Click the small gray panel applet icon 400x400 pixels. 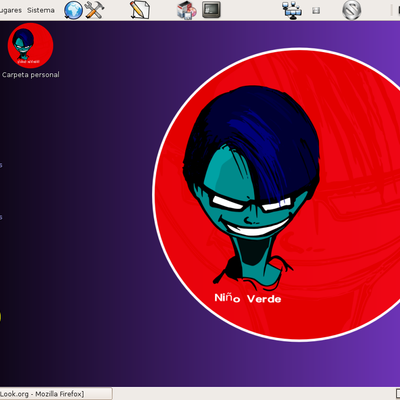(x=316, y=11)
